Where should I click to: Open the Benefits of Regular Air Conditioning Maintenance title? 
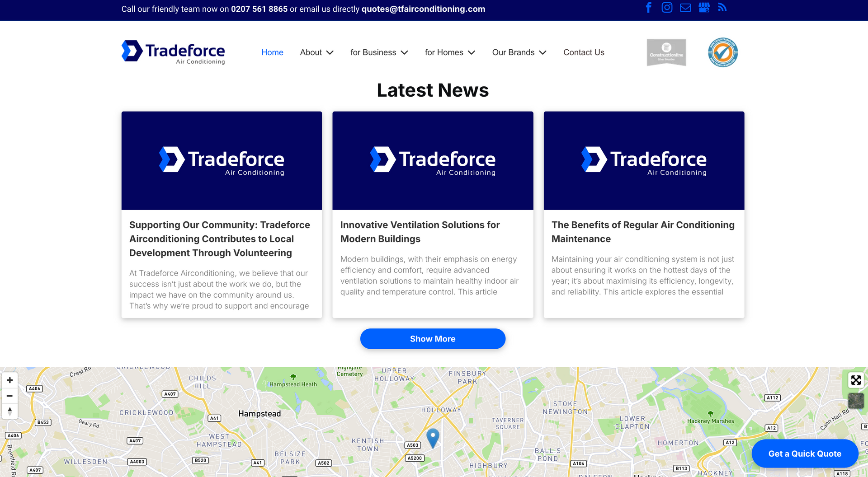[643, 232]
